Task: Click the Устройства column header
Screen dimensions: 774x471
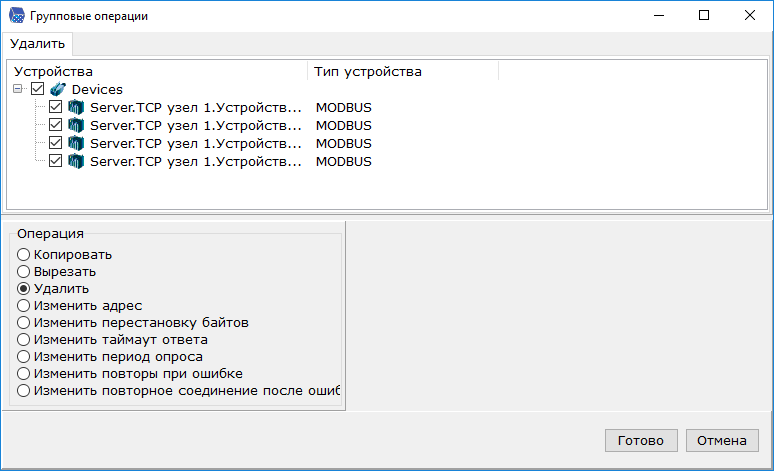Action: pyautogui.click(x=54, y=72)
